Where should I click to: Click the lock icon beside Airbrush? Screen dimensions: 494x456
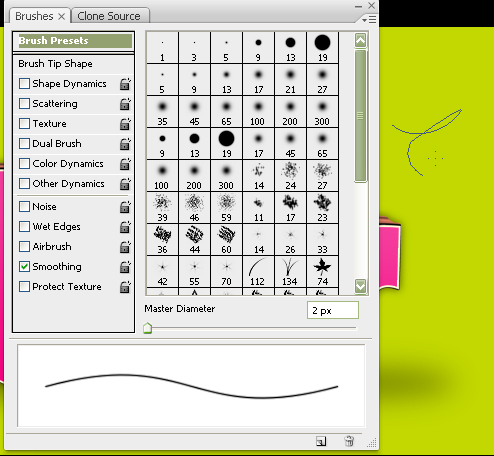pos(125,247)
